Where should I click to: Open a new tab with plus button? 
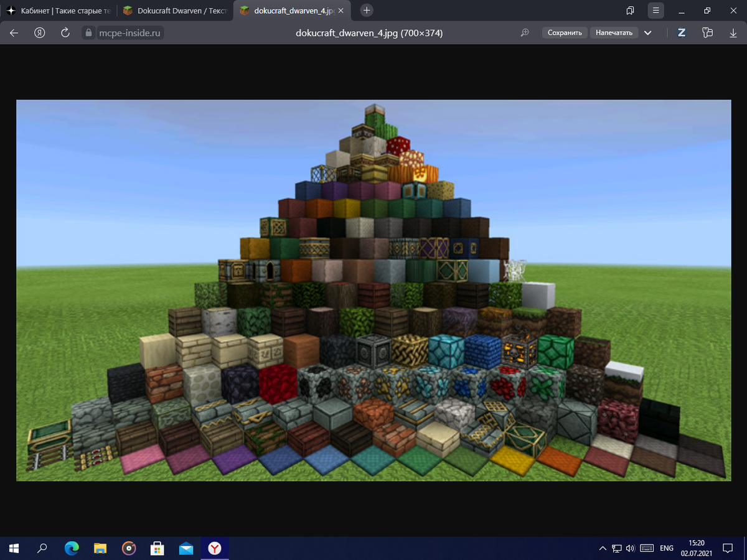coord(367,11)
